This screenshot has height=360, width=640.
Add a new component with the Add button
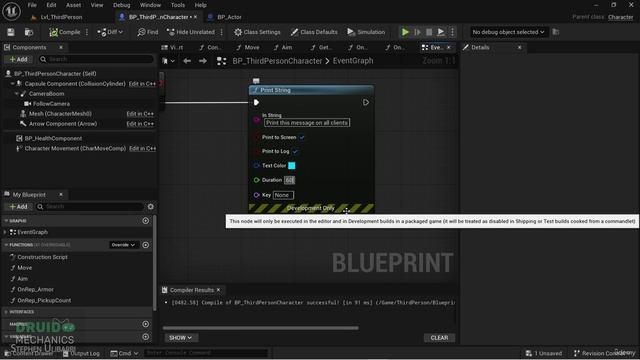coord(18,59)
